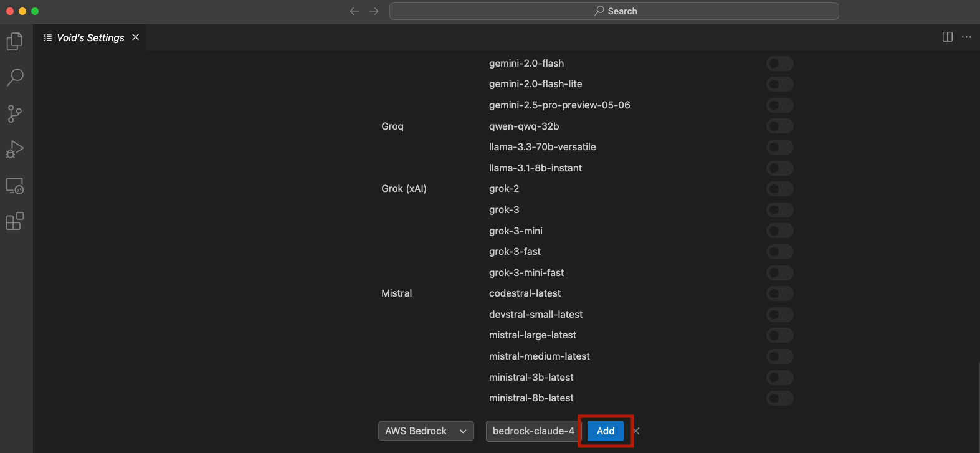Enable the ministral-3b-latest toggle
This screenshot has width=980, height=453.
779,377
